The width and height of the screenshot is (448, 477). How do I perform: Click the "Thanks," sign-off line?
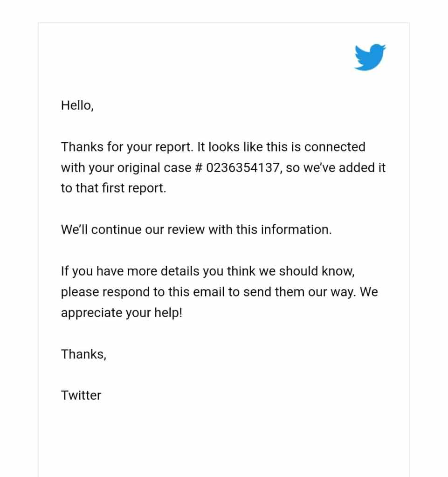(83, 354)
